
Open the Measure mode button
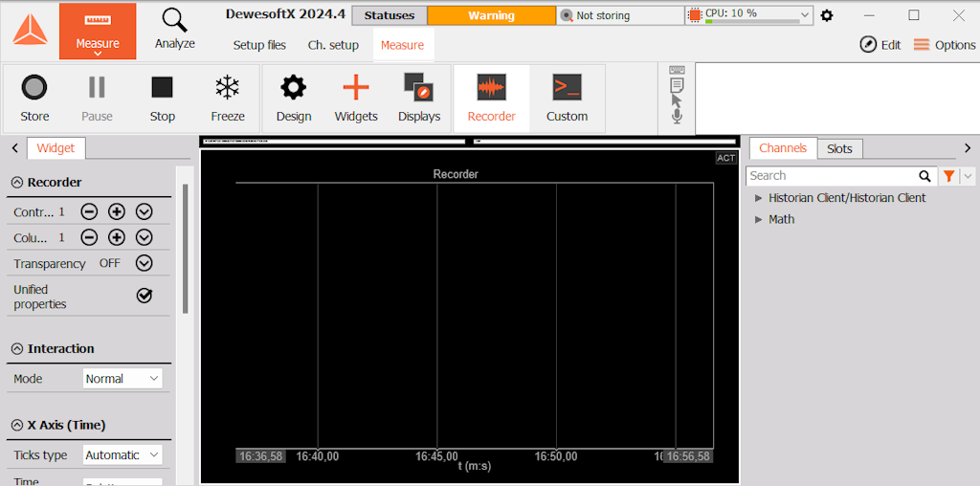coord(98,32)
